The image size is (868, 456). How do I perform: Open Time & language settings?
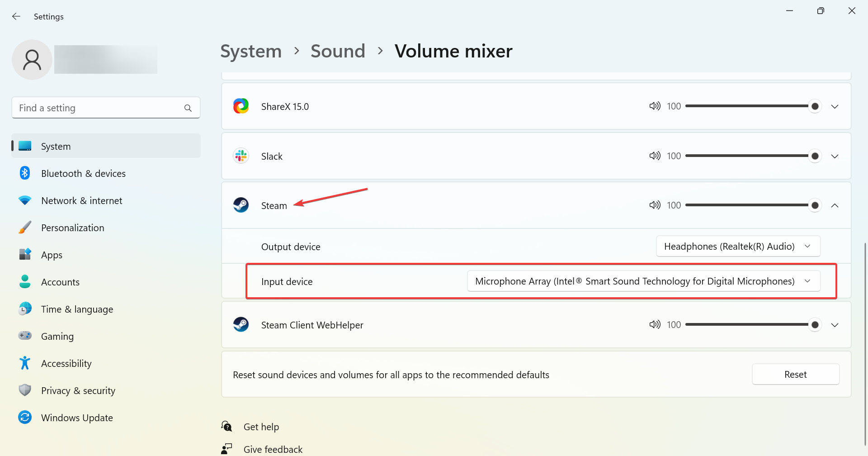pyautogui.click(x=106, y=309)
